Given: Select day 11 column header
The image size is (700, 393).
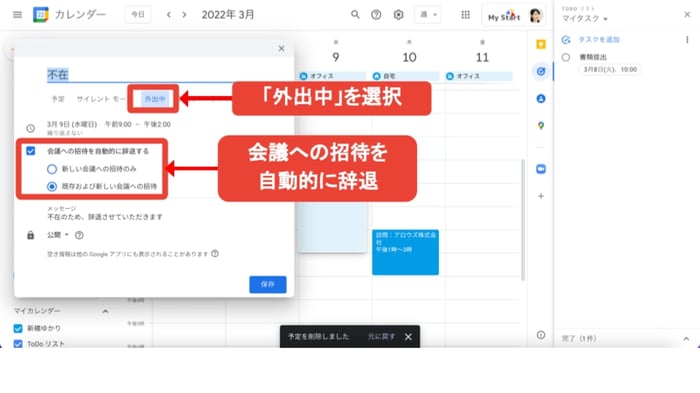Looking at the screenshot, I should 482,57.
